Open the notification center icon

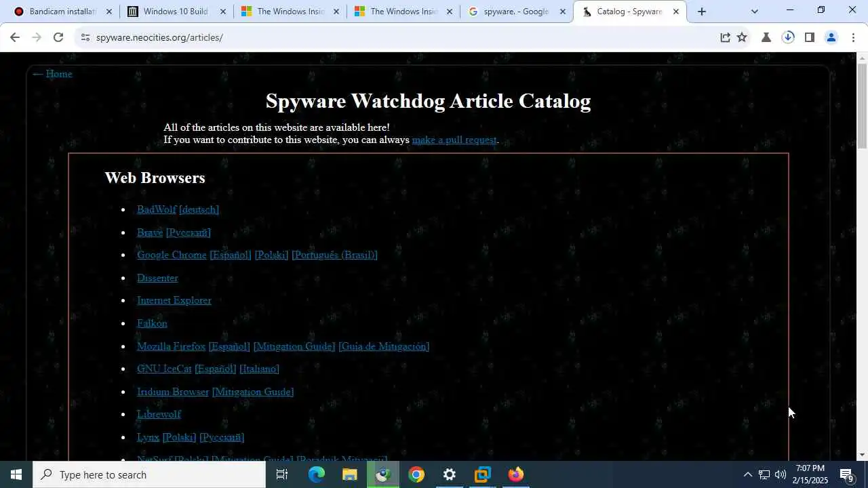tap(847, 474)
